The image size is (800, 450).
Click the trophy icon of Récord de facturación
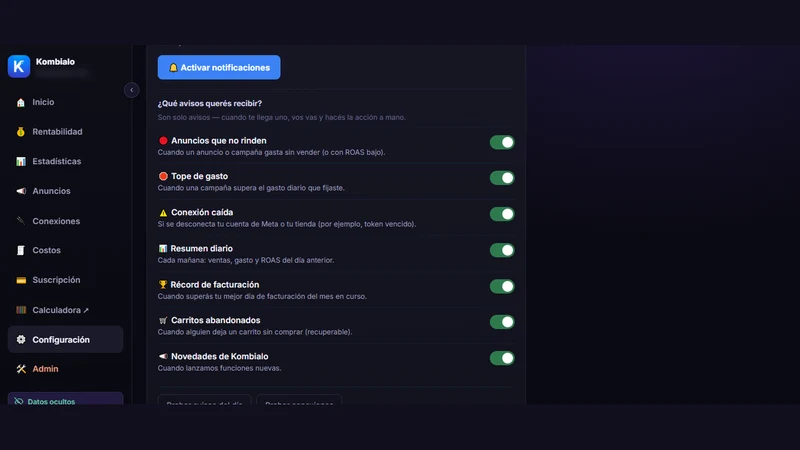tap(163, 285)
